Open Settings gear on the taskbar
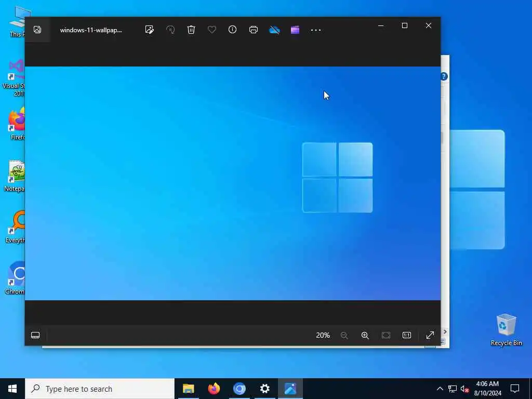The width and height of the screenshot is (532, 399). (264, 389)
